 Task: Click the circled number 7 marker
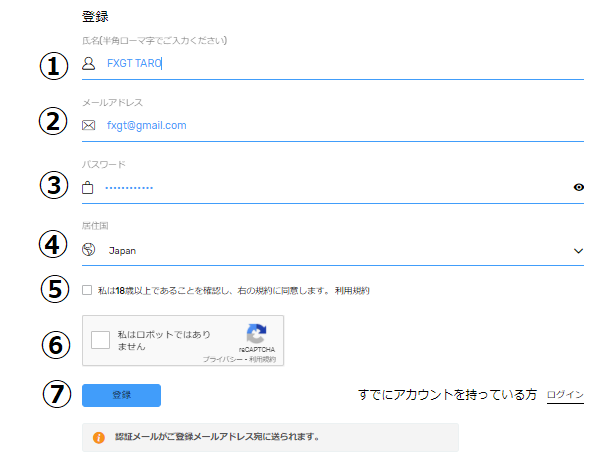[x=54, y=394]
